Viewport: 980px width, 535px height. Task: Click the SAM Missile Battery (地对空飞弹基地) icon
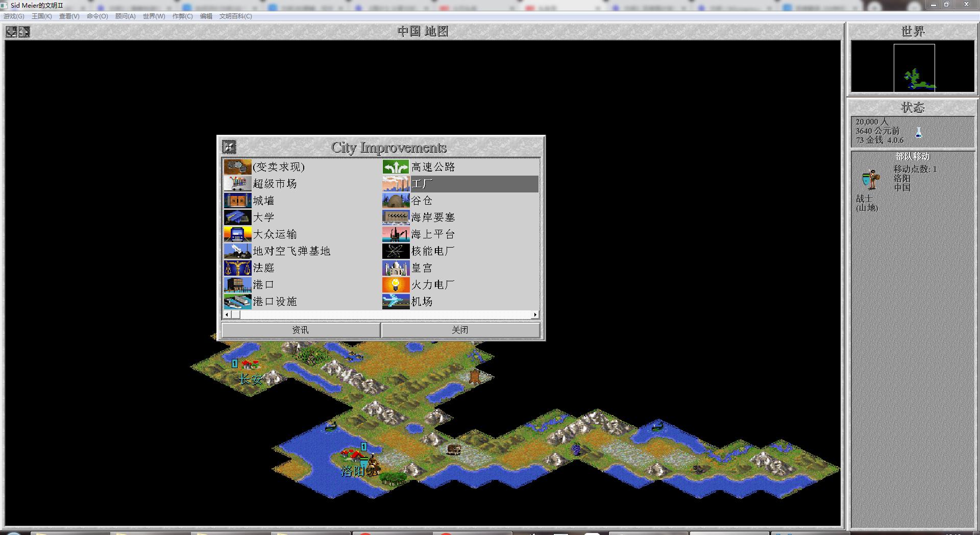click(x=237, y=251)
